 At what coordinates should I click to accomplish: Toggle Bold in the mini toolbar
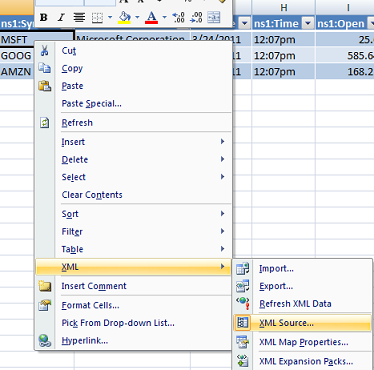coord(44,17)
